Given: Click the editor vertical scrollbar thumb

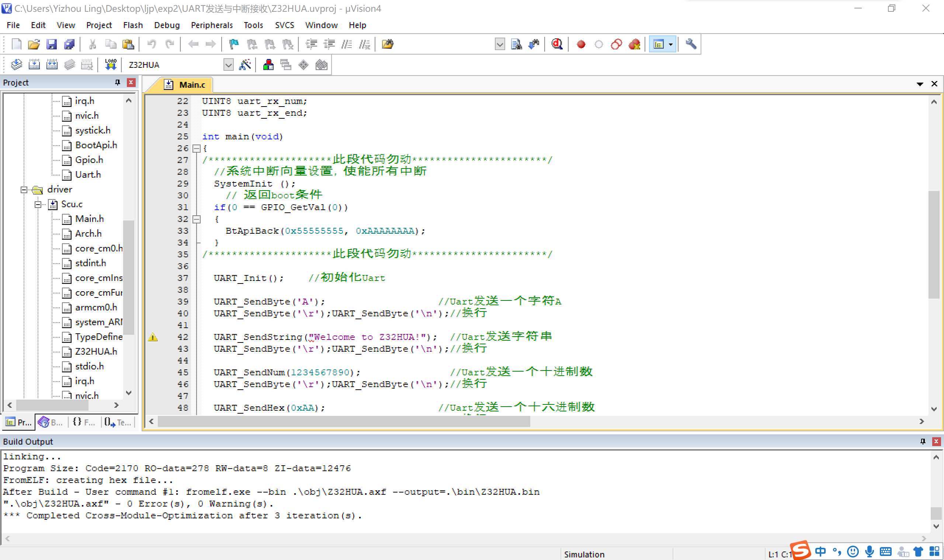Looking at the screenshot, I should click(x=934, y=245).
